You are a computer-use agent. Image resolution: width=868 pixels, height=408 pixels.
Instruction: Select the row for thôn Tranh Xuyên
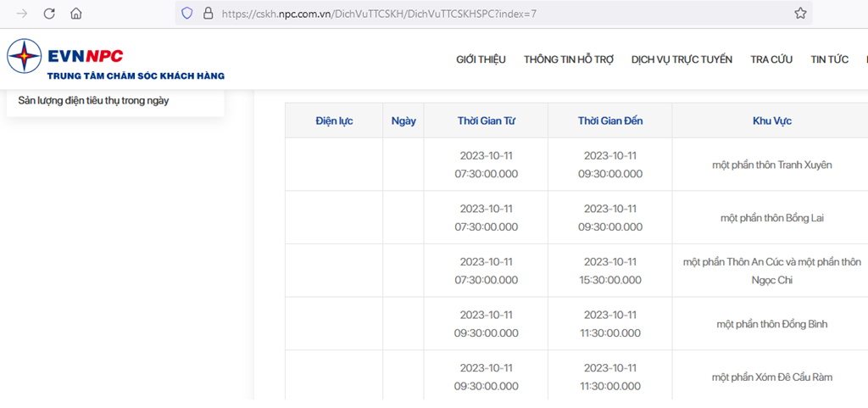576,165
